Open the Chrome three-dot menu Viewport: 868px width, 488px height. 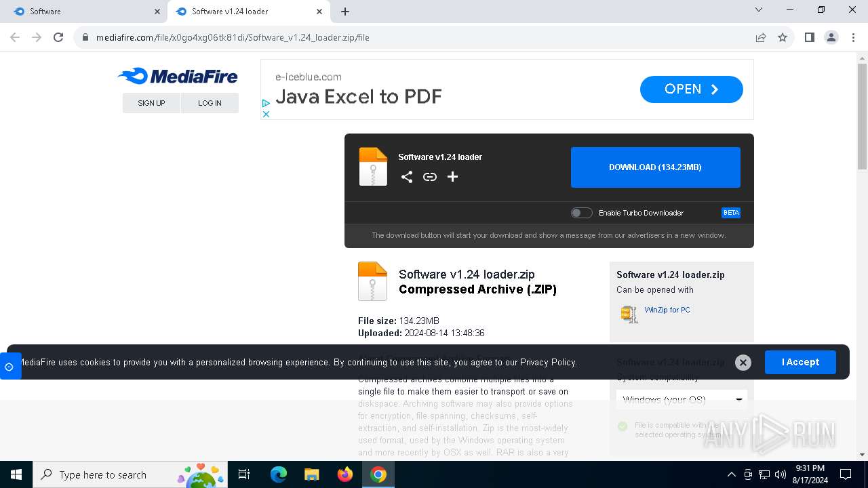coord(853,37)
